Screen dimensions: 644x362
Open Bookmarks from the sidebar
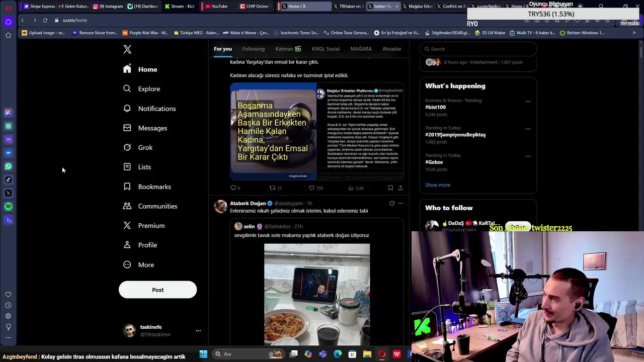(147, 187)
